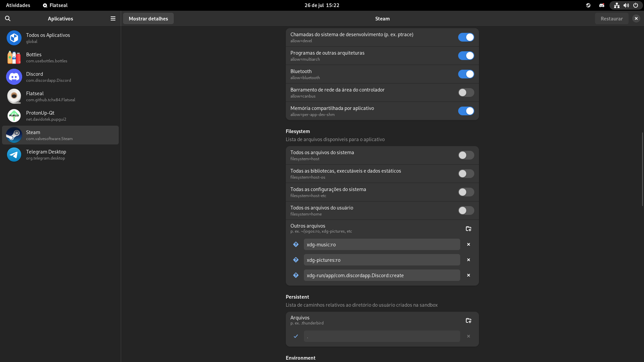Add a path with Arquivos folder icon
The height and width of the screenshot is (362, 644).
(x=469, y=320)
